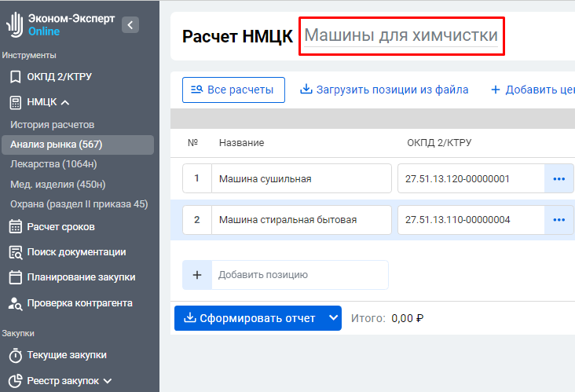Image resolution: width=575 pixels, height=392 pixels.
Task: Click the Поиск документации search icon
Action: pos(16,253)
